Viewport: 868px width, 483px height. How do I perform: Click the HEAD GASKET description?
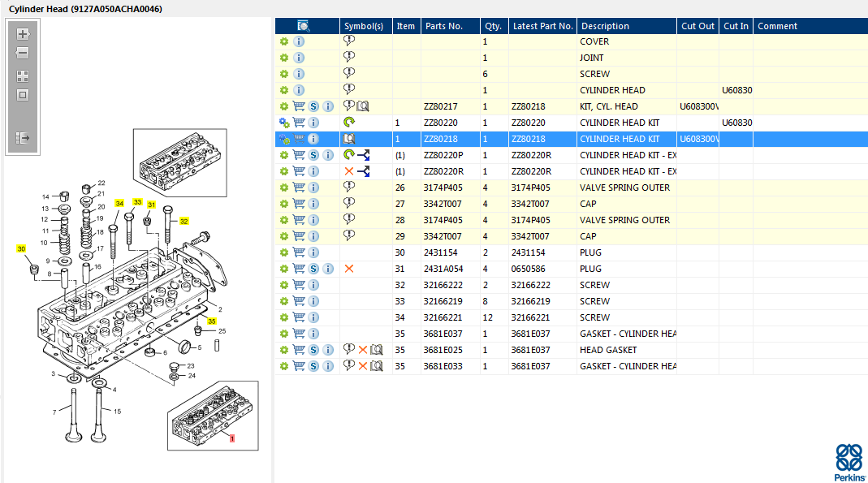(x=608, y=350)
